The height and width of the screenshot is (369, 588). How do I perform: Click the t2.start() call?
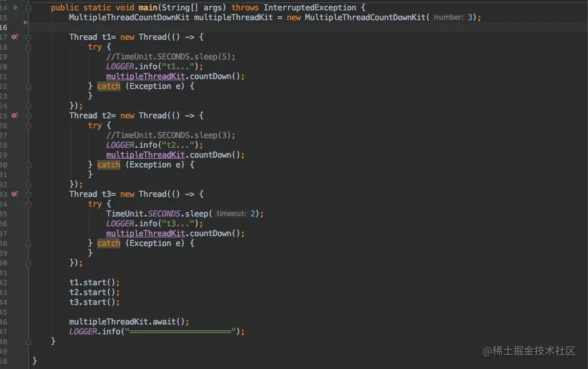(94, 292)
